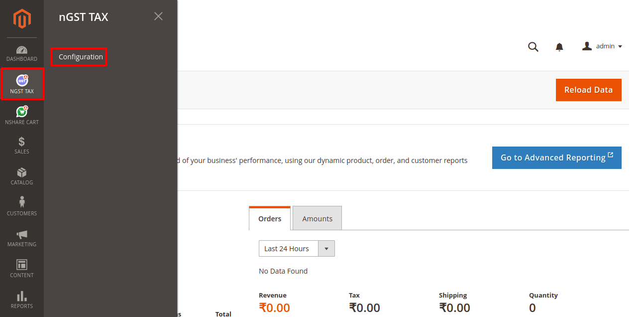
Task: Open Configuration in the nGST TAX submenu
Action: 81,57
